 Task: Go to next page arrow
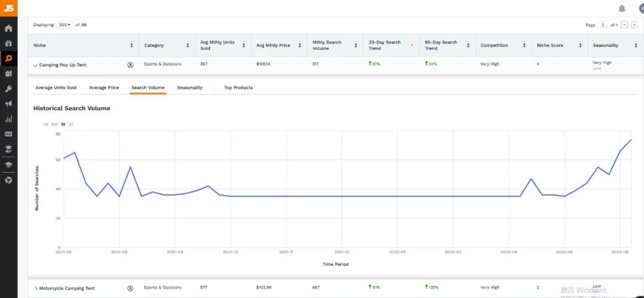tap(634, 24)
